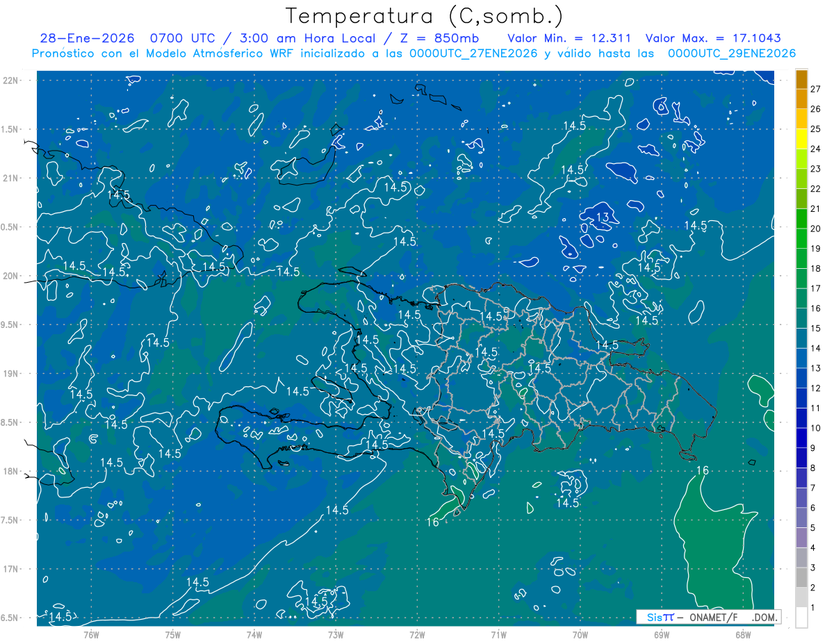
Task: Select the '0000UTC_27ENE2026' initialization time
Action: [473, 53]
